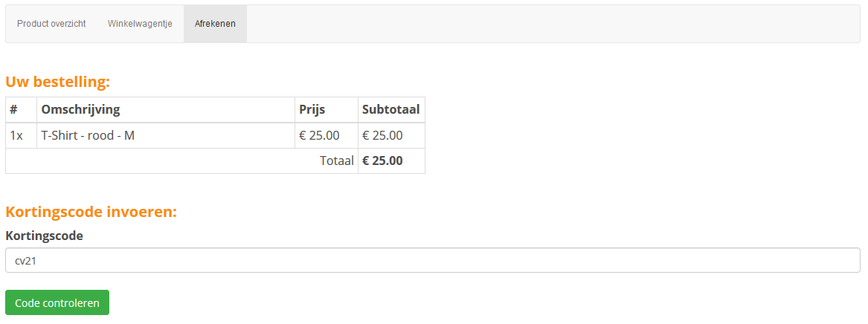Click the Kortingscode field label
The height and width of the screenshot is (324, 868).
click(44, 236)
